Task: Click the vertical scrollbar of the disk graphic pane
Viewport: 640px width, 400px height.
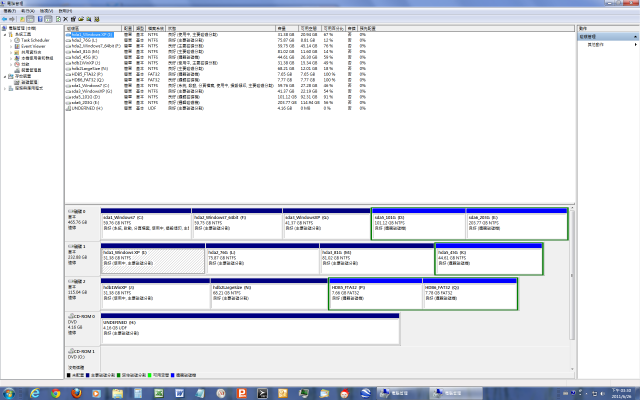Action: point(572,276)
